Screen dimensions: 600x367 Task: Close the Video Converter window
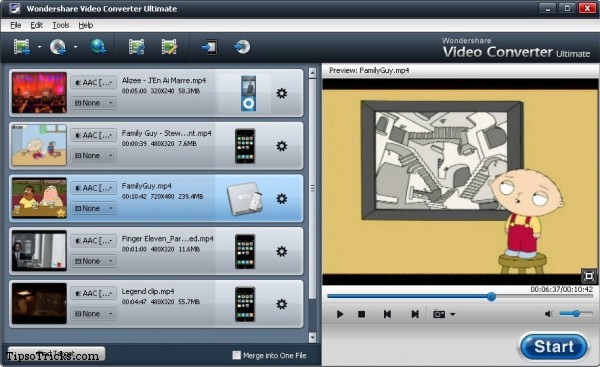point(587,8)
